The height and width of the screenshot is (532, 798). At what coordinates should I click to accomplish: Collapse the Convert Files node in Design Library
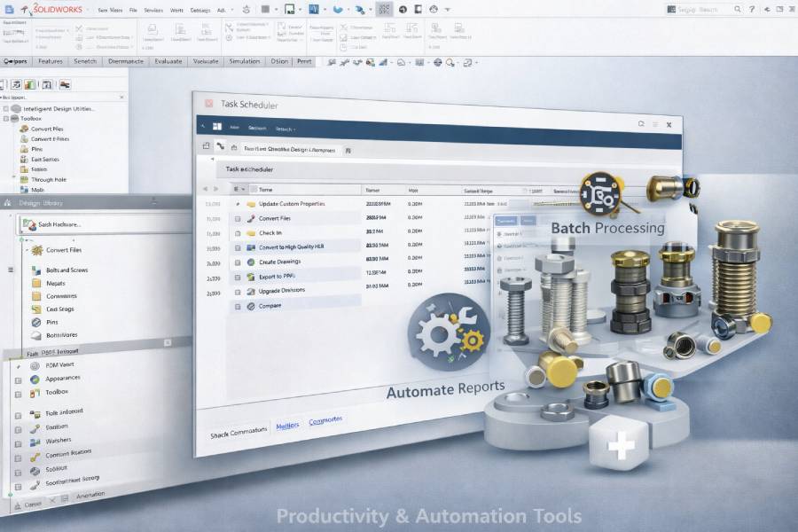(27, 250)
